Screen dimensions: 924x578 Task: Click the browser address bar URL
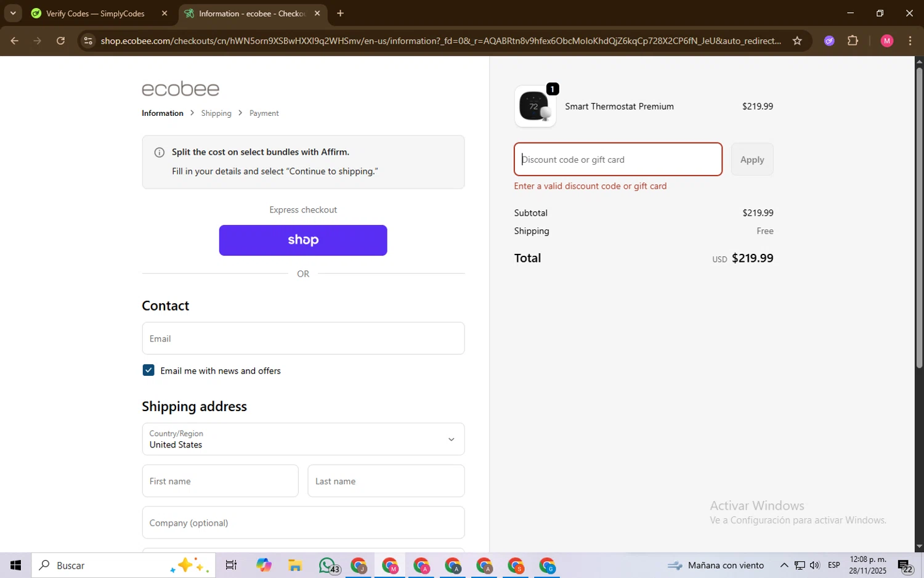(x=440, y=41)
